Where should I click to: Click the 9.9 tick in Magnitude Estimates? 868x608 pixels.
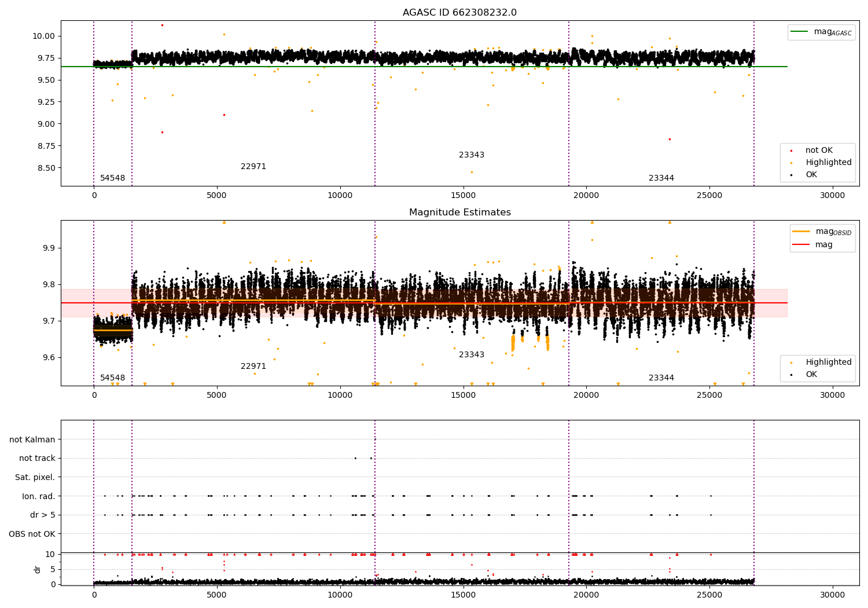50,248
